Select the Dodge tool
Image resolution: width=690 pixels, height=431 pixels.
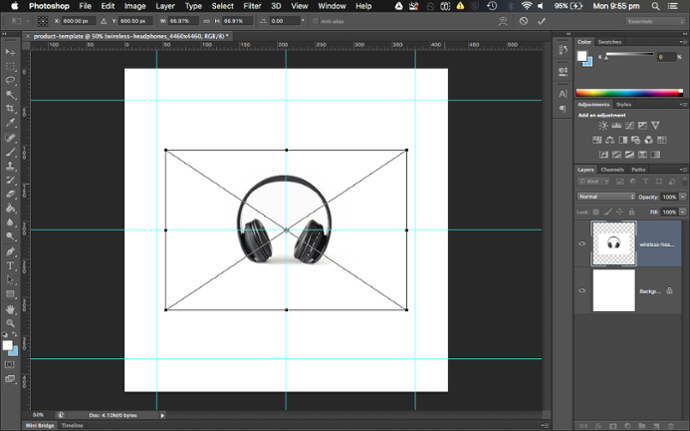tap(10, 237)
